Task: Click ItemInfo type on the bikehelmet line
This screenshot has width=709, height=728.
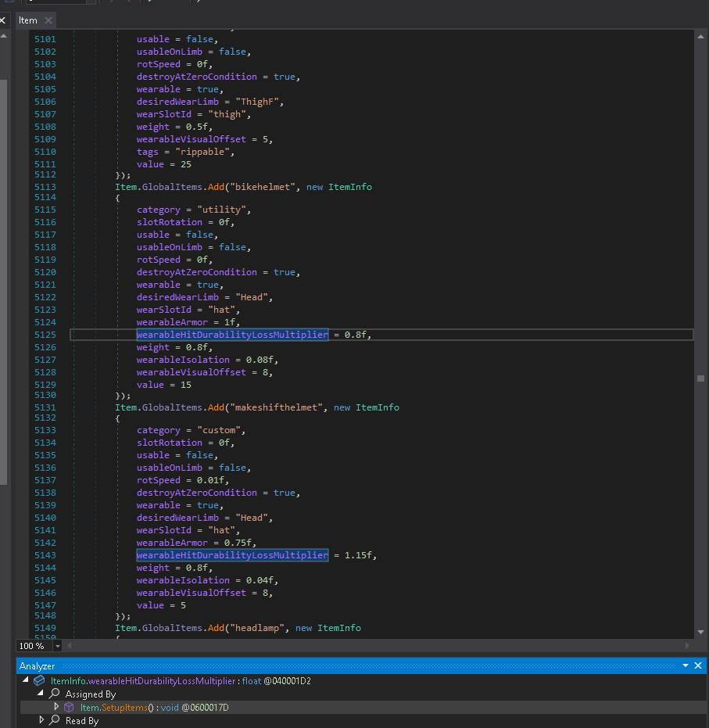Action: click(x=350, y=187)
